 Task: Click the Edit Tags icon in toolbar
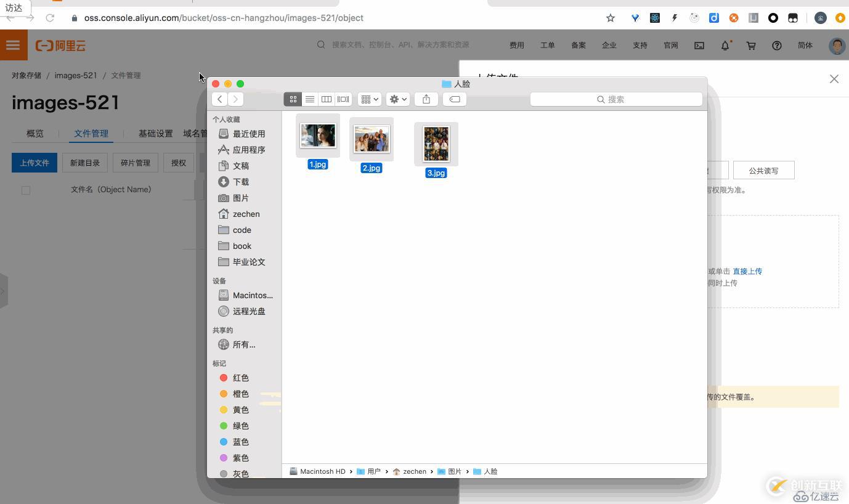point(454,99)
